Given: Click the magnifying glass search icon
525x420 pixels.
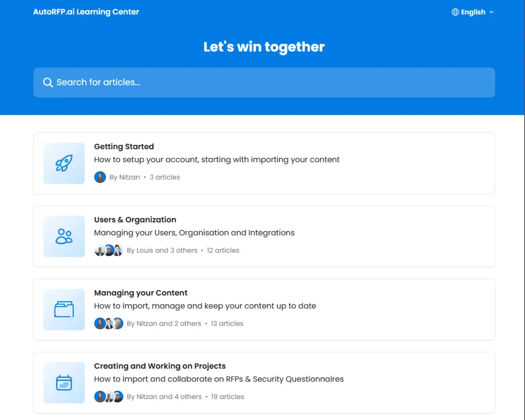Looking at the screenshot, I should point(48,82).
